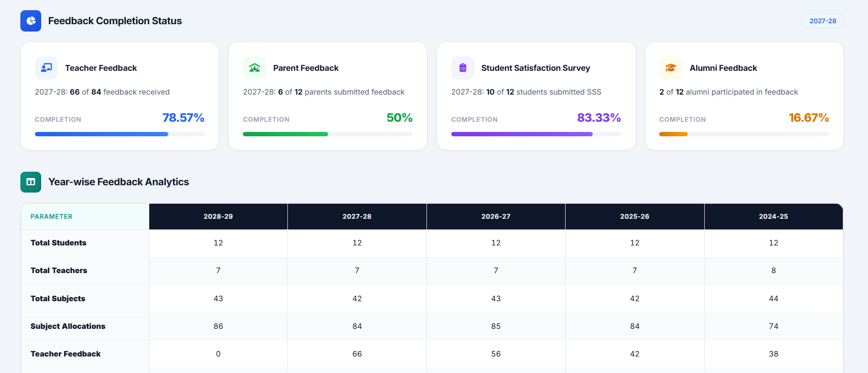Select the 2027-28 year badge

(x=822, y=21)
